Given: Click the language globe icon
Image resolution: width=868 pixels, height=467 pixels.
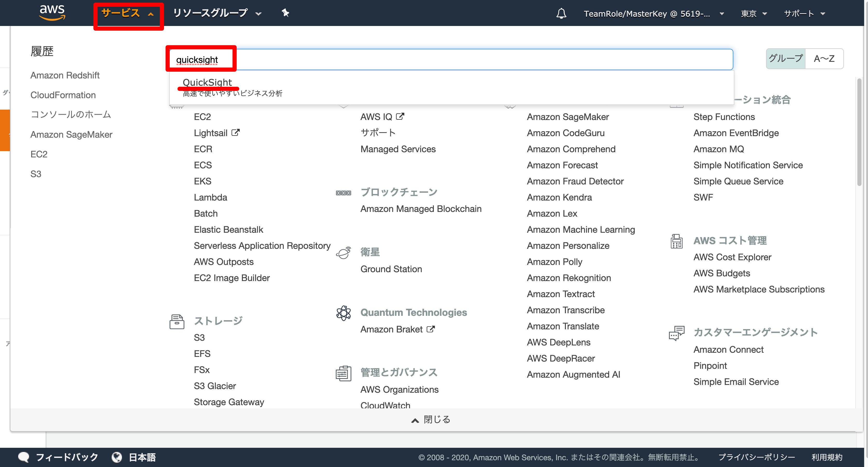Looking at the screenshot, I should 117,457.
